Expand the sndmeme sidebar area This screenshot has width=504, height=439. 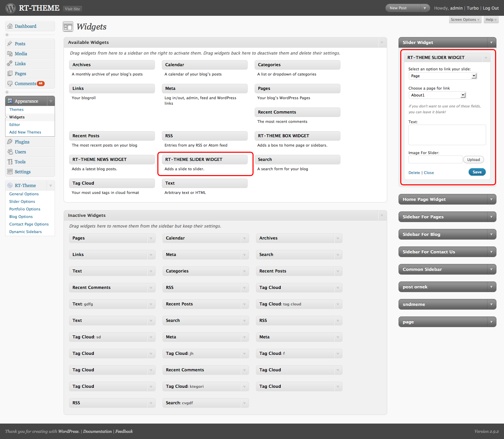point(492,304)
